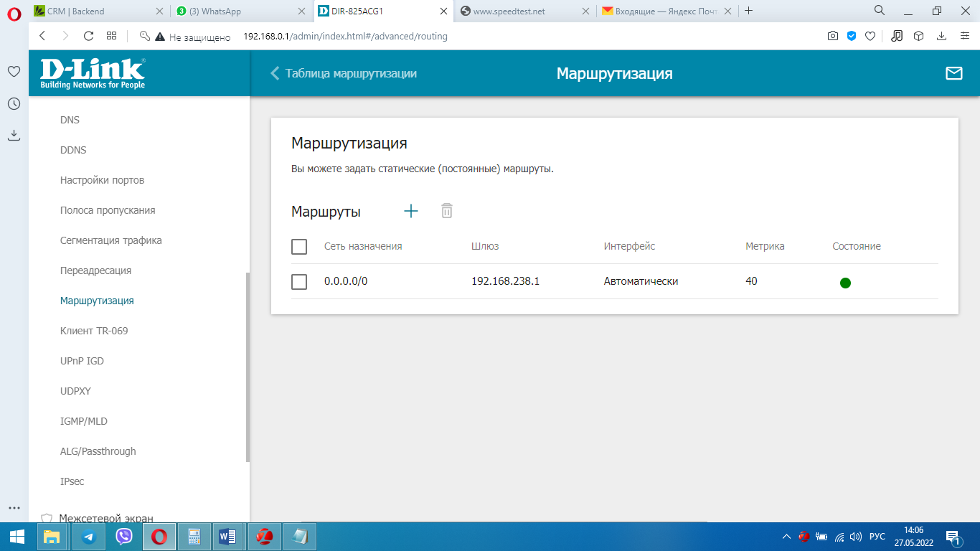Open browser downloads arrow in toolbar
The width and height of the screenshot is (980, 551).
tap(941, 36)
